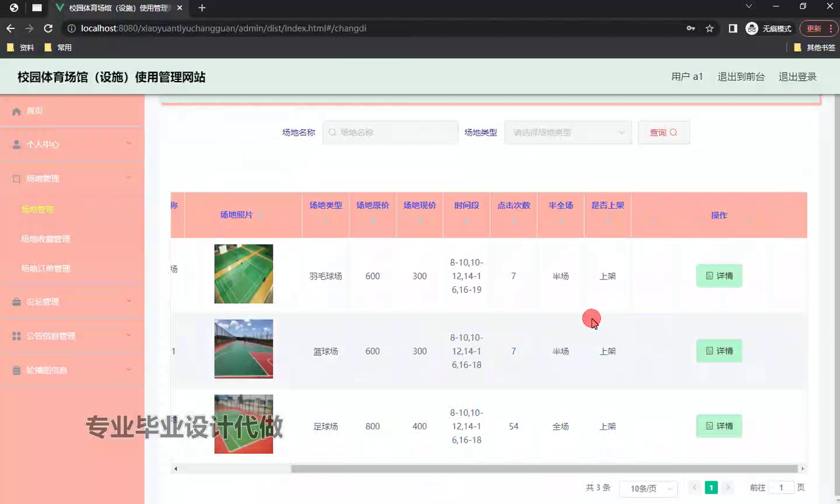Open the 常用 bookmark folder

pos(58,47)
